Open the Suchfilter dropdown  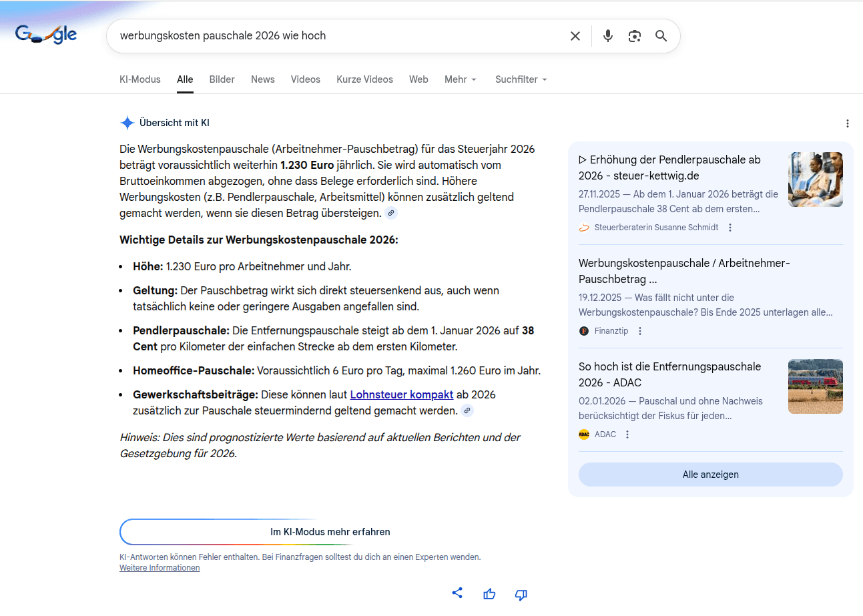tap(520, 79)
